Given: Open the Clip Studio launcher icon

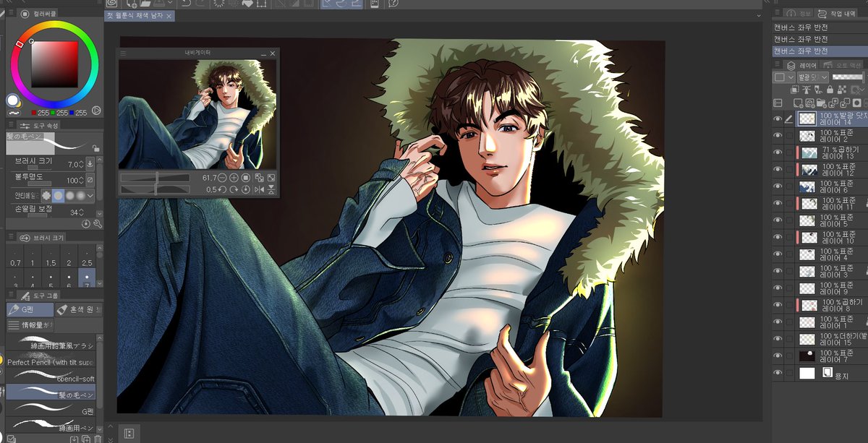Looking at the screenshot, I should (x=112, y=4).
